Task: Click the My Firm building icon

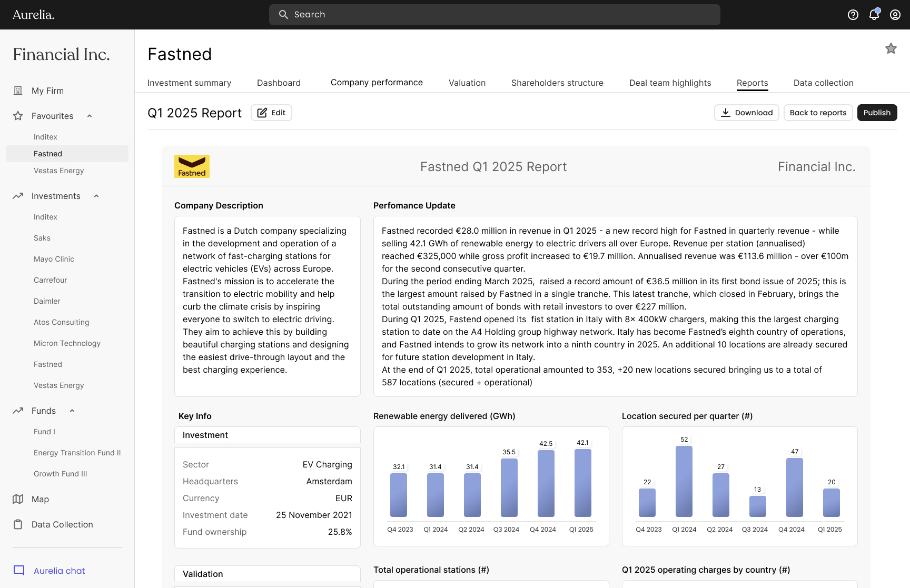Action: pos(18,91)
